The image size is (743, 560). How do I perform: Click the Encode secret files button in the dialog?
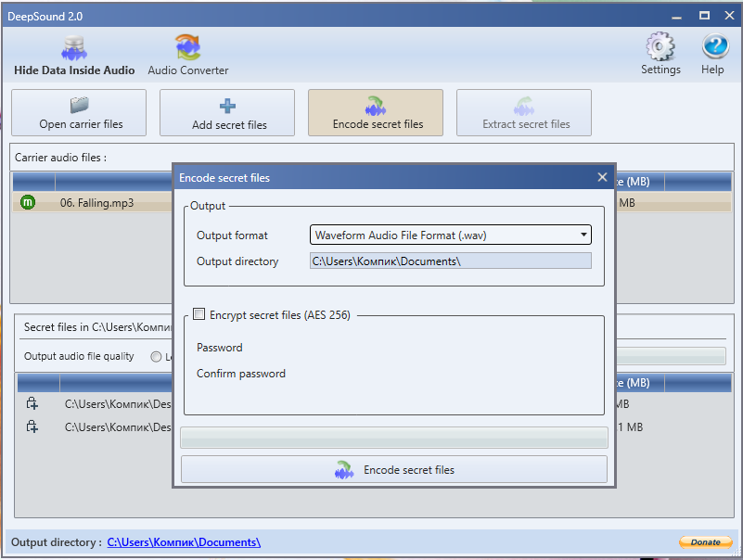394,469
